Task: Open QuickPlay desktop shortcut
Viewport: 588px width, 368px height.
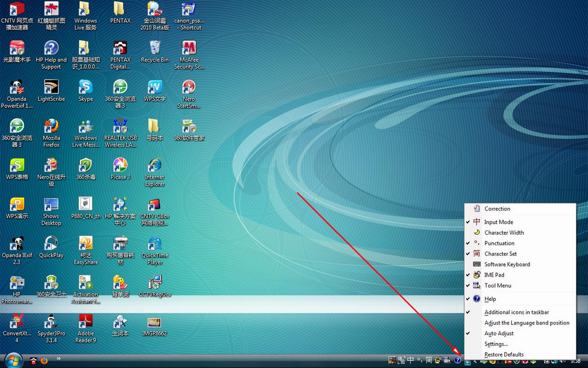Action: [51, 247]
